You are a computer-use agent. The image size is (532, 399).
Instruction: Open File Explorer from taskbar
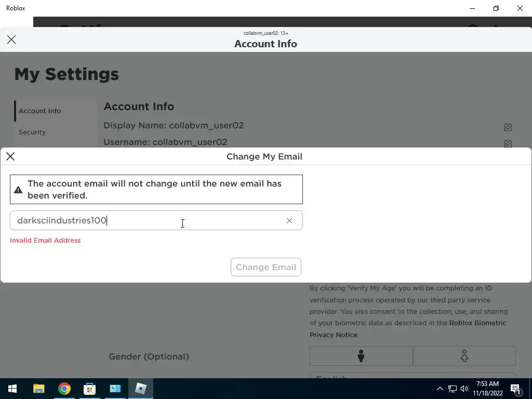point(38,389)
